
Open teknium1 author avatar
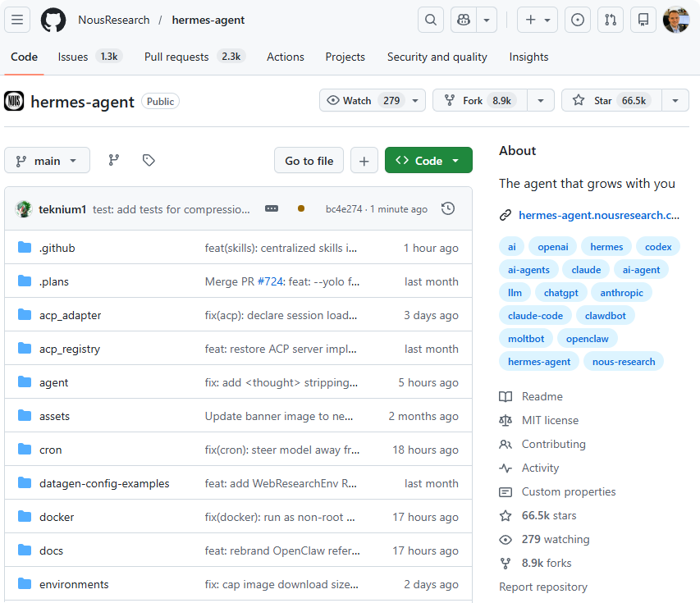pyautogui.click(x=24, y=209)
